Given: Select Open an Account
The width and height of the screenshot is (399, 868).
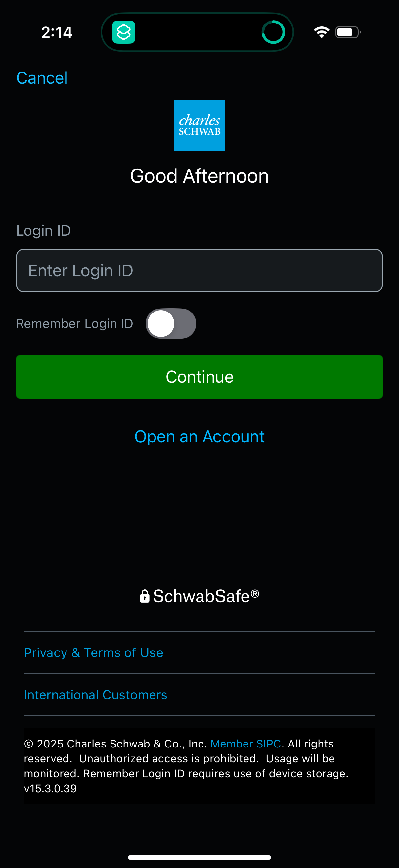Looking at the screenshot, I should [199, 436].
